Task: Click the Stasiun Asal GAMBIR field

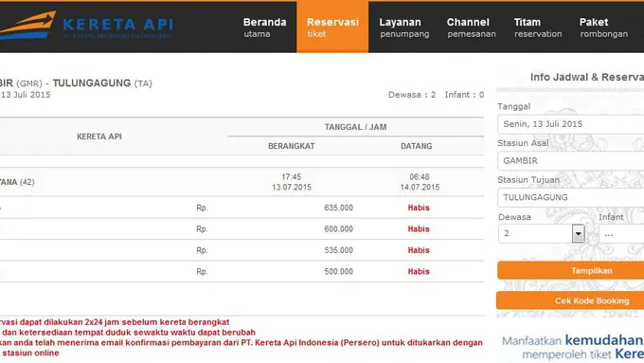Action: pos(571,161)
